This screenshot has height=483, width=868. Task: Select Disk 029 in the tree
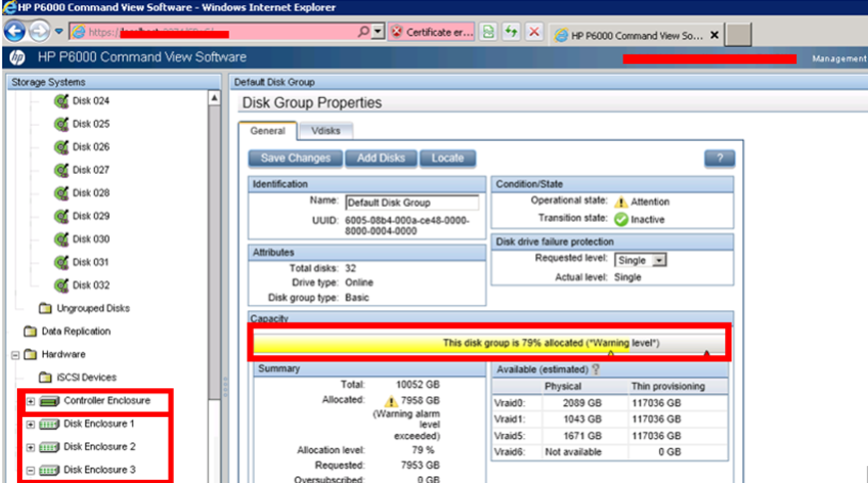(x=91, y=217)
